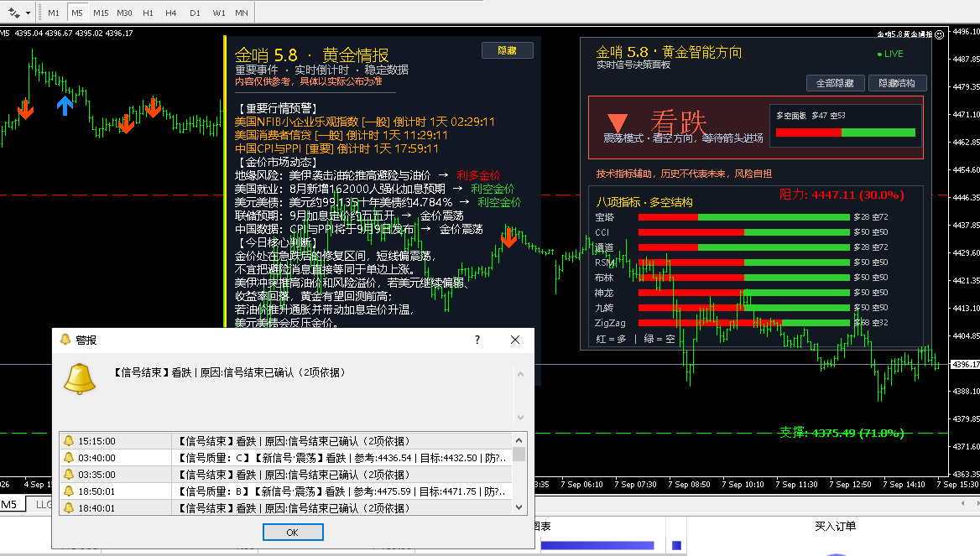Click the ZigZag indicator row label
The width and height of the screenshot is (980, 556).
point(610,323)
